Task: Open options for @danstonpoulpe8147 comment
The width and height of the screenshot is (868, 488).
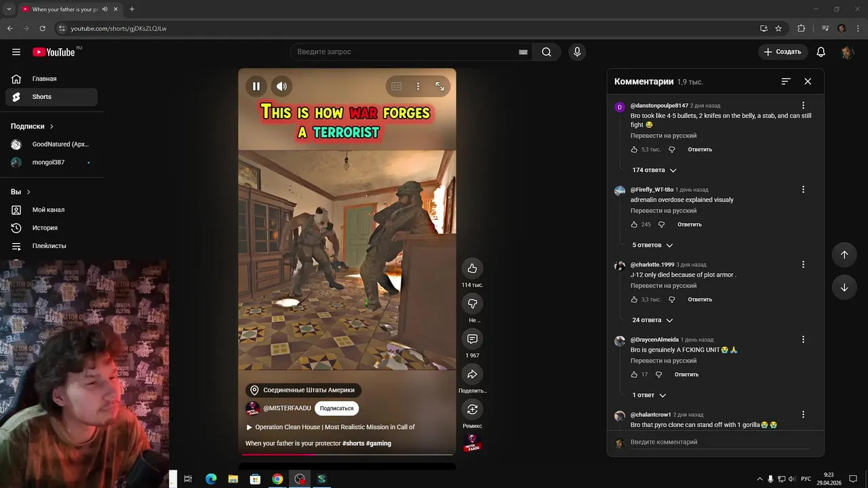Action: 803,106
